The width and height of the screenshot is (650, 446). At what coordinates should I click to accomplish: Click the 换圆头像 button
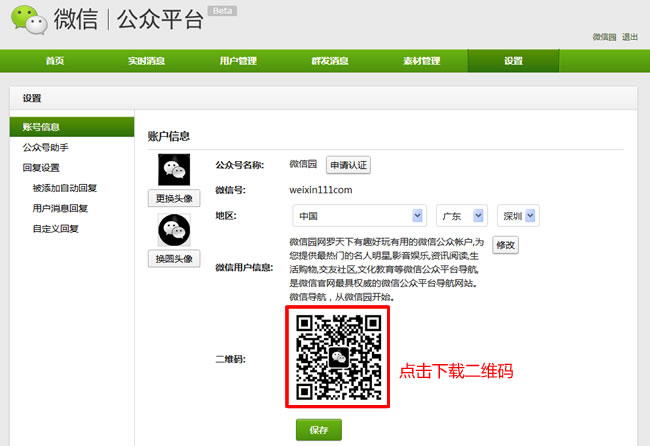pyautogui.click(x=174, y=259)
